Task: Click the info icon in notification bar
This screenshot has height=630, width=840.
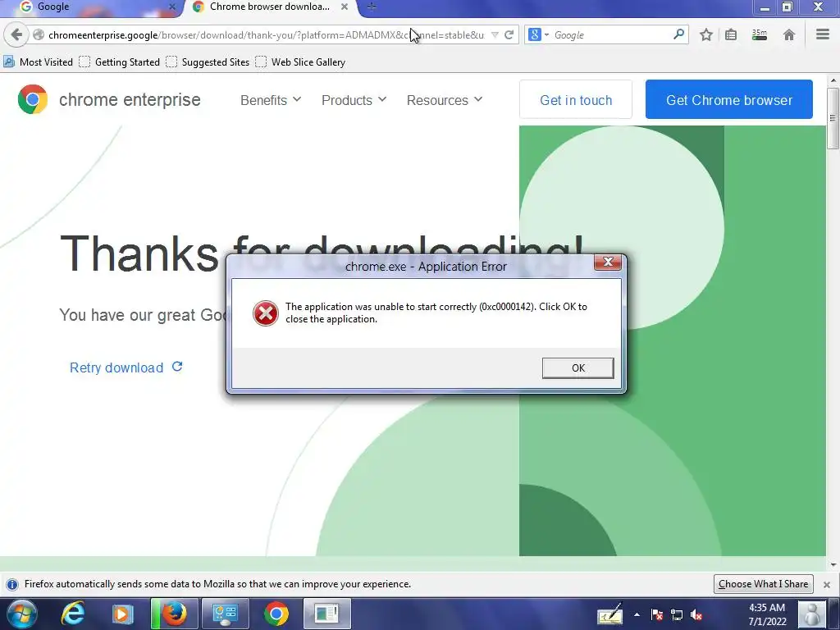Action: pos(12,584)
